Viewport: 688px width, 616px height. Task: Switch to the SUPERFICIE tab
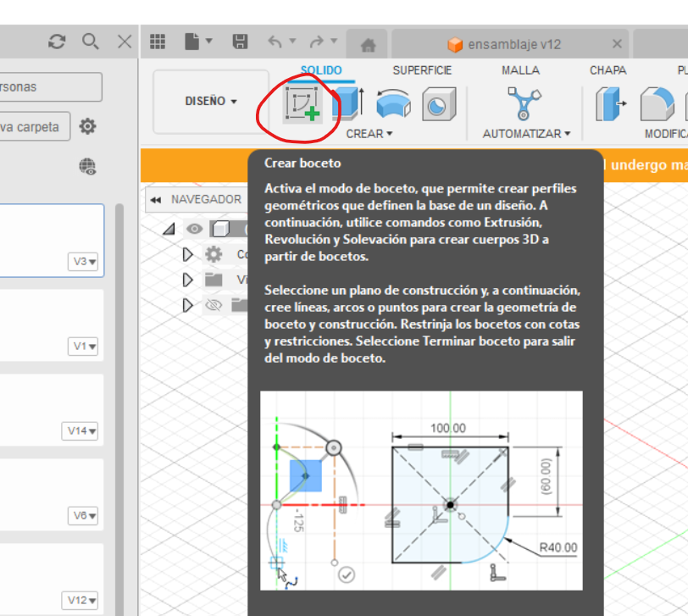tap(422, 70)
